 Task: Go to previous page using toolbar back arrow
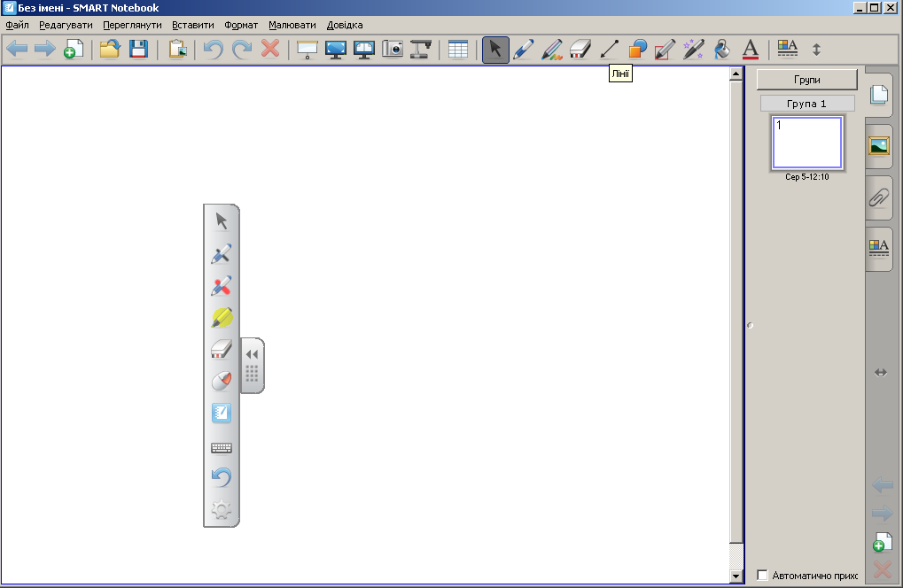point(17,50)
